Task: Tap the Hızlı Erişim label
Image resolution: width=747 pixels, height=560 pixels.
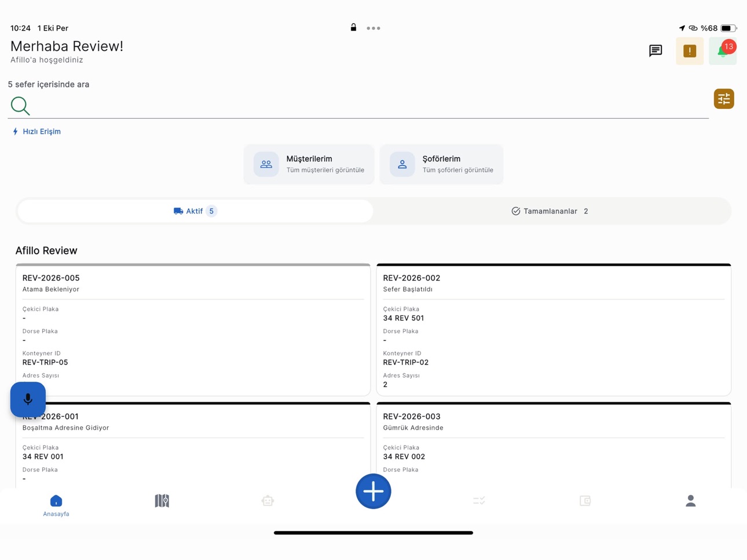Action: click(36, 131)
